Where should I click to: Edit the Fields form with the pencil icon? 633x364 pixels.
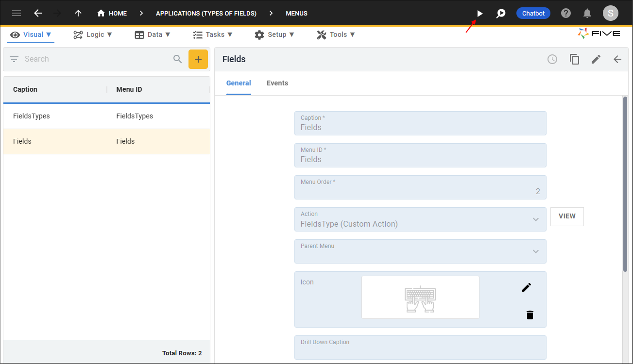click(596, 59)
